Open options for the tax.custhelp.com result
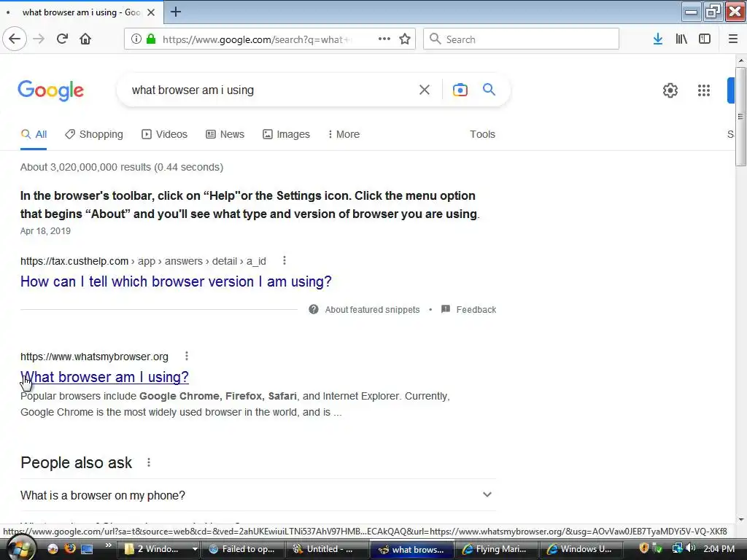This screenshot has height=560, width=747. pyautogui.click(x=285, y=260)
